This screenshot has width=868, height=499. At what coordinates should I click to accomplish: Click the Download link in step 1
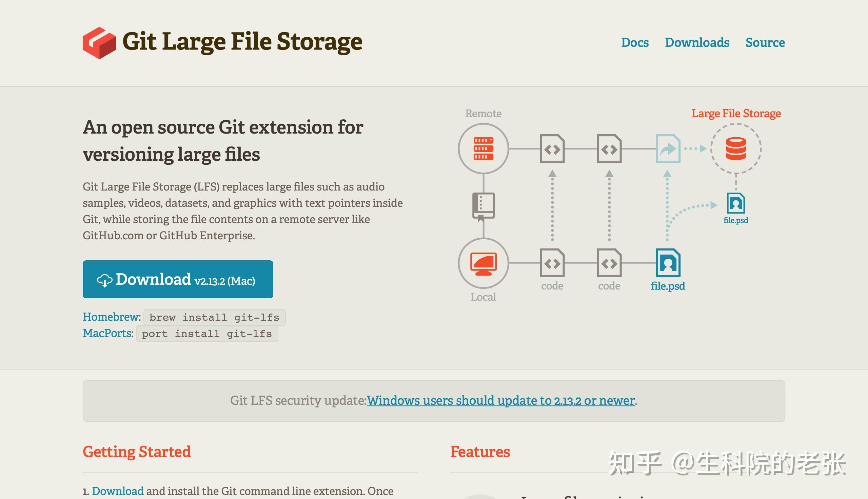coord(118,491)
